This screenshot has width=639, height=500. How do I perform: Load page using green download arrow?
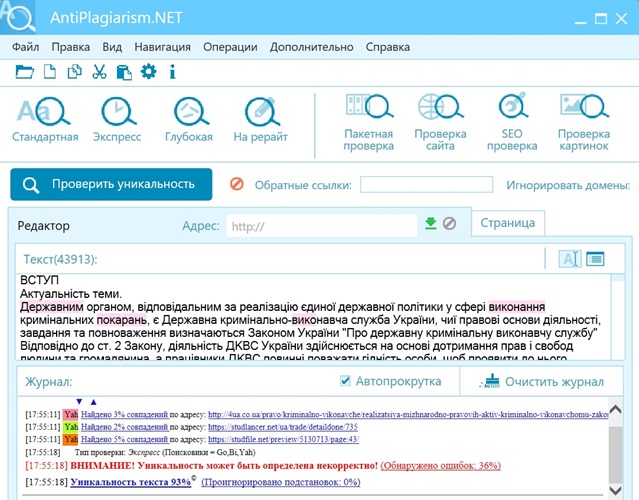tap(431, 223)
